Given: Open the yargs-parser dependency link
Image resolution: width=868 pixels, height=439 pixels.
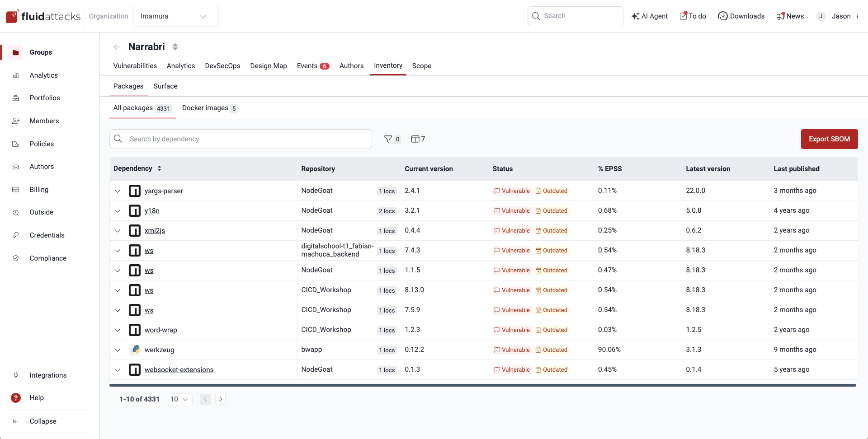Looking at the screenshot, I should (164, 191).
